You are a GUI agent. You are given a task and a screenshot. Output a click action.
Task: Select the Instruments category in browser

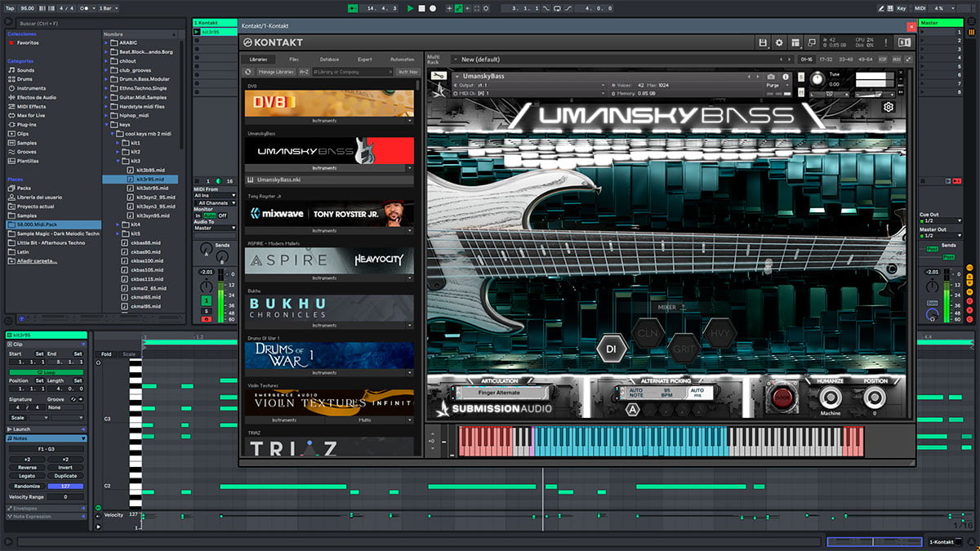(31, 88)
